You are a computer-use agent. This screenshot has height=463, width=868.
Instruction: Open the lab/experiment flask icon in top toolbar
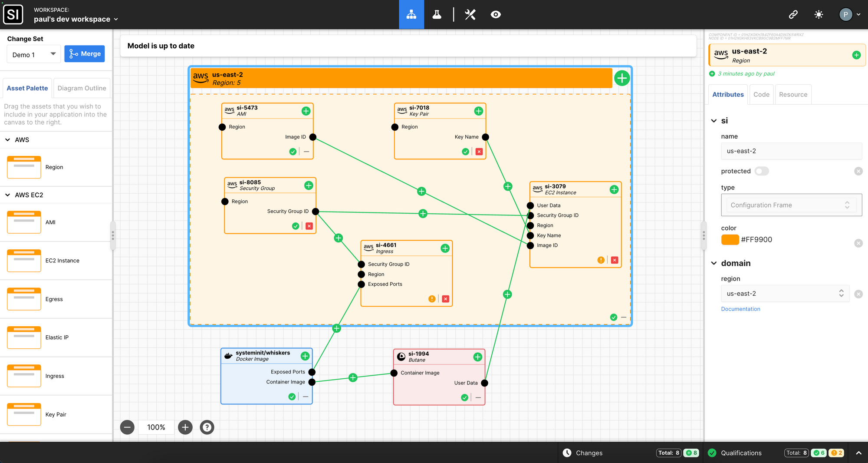437,14
